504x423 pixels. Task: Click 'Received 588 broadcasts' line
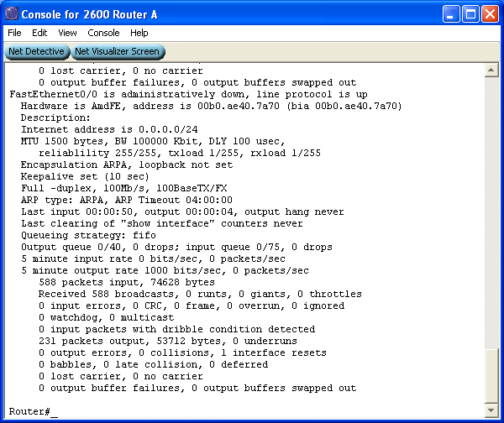tap(200, 294)
